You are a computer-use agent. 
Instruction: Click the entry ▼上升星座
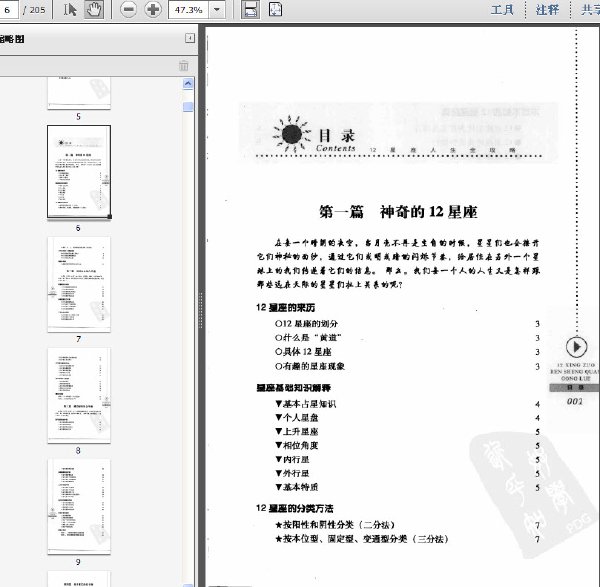(x=297, y=432)
